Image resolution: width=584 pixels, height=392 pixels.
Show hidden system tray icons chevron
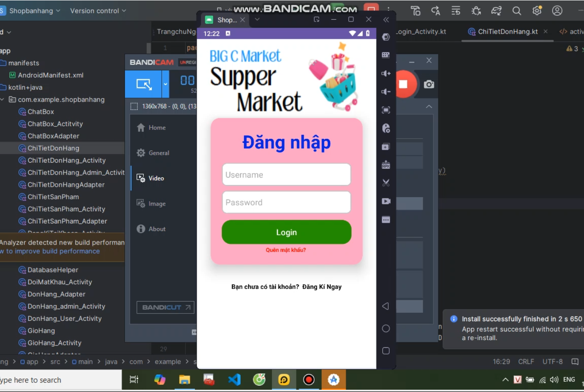pos(505,380)
